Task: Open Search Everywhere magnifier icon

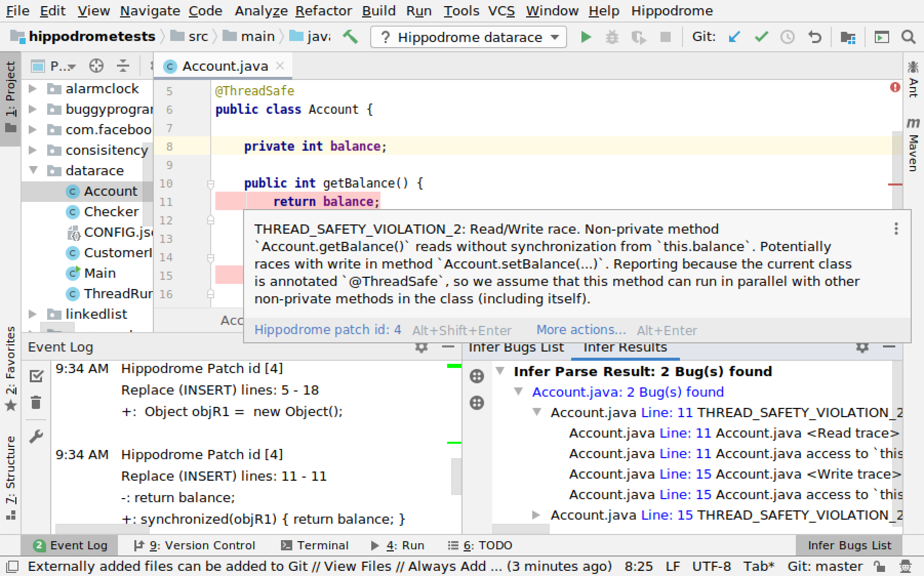Action: click(908, 37)
